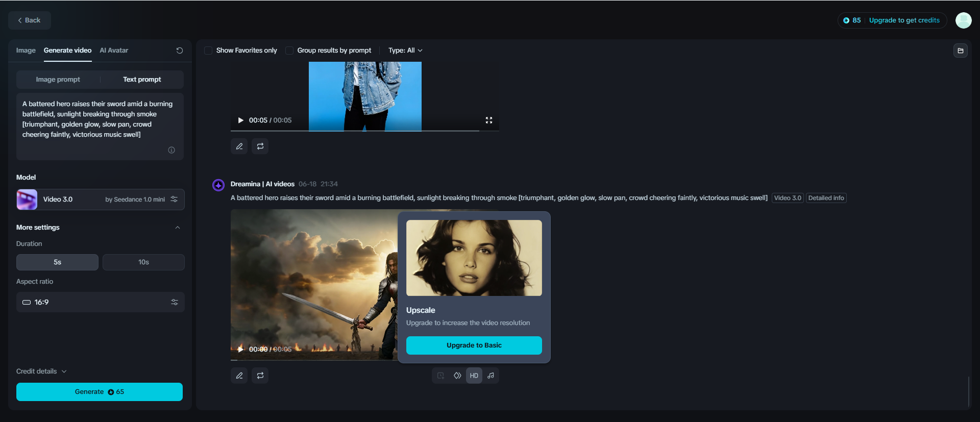Switch to Image prompt mode

[58, 80]
